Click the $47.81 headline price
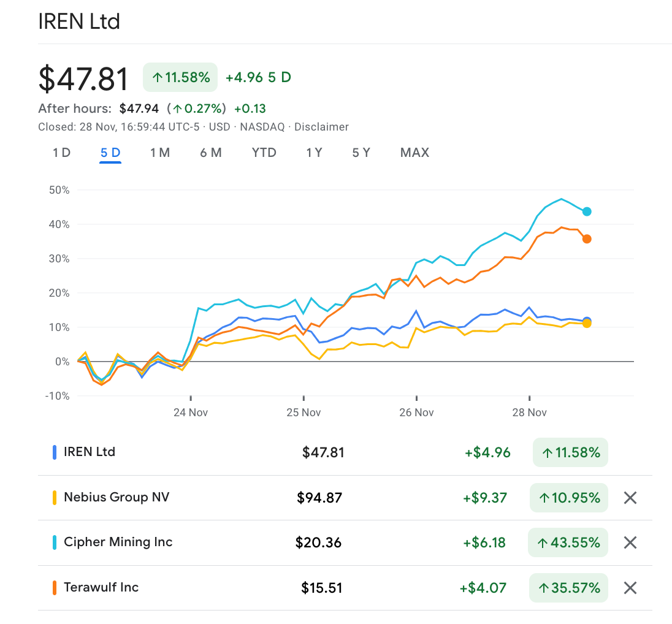 tap(83, 78)
